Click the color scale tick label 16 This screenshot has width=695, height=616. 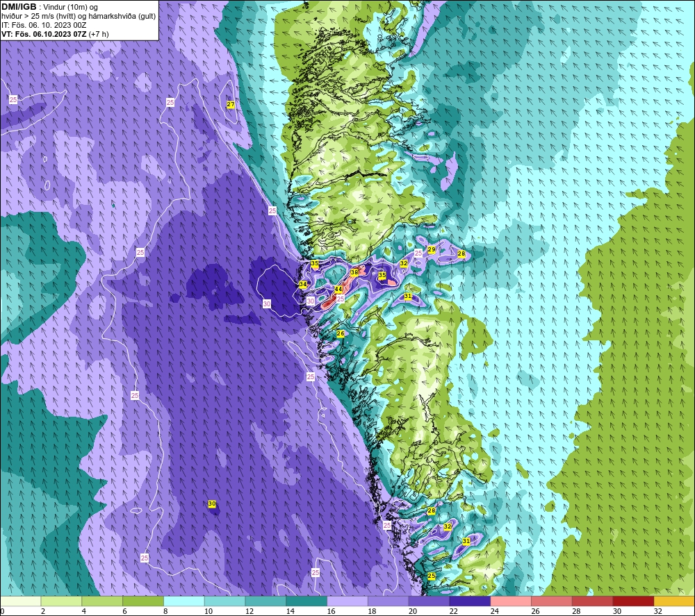pyautogui.click(x=332, y=611)
